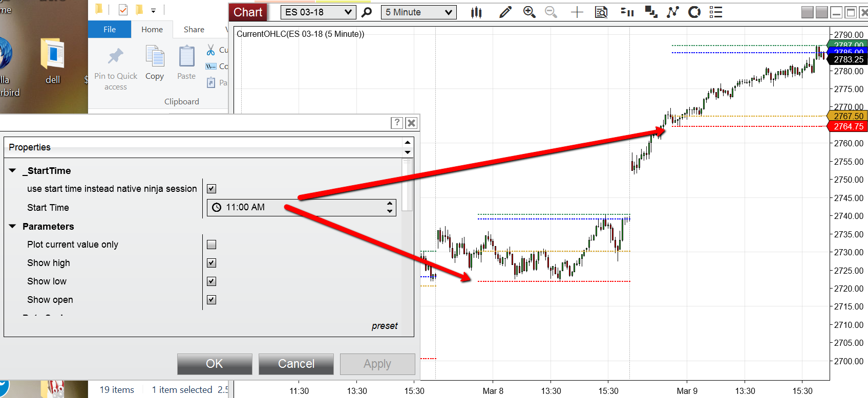Click OK to confirm properties
Screen dimensions: 868x398
click(215, 364)
